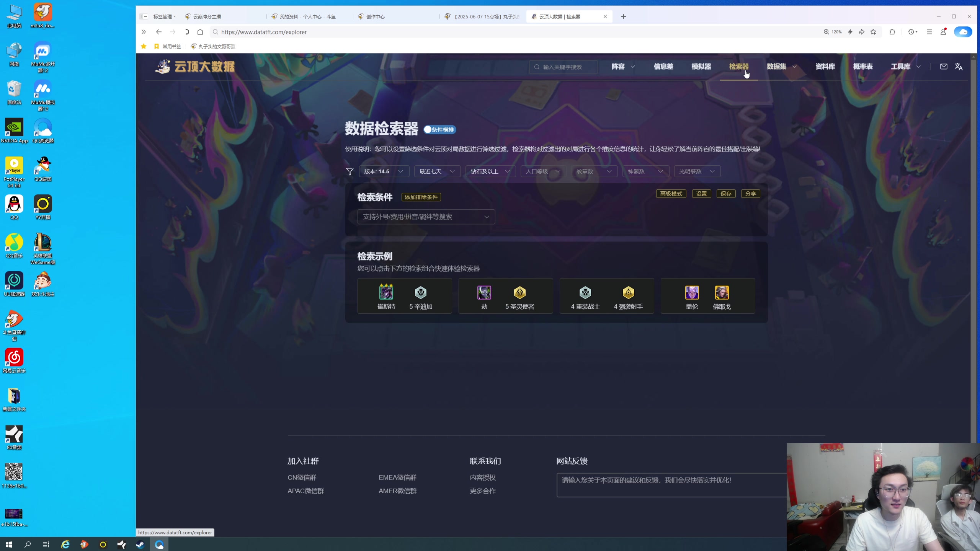Reload the page with refresh icon
The image size is (980, 551).
[x=186, y=32]
